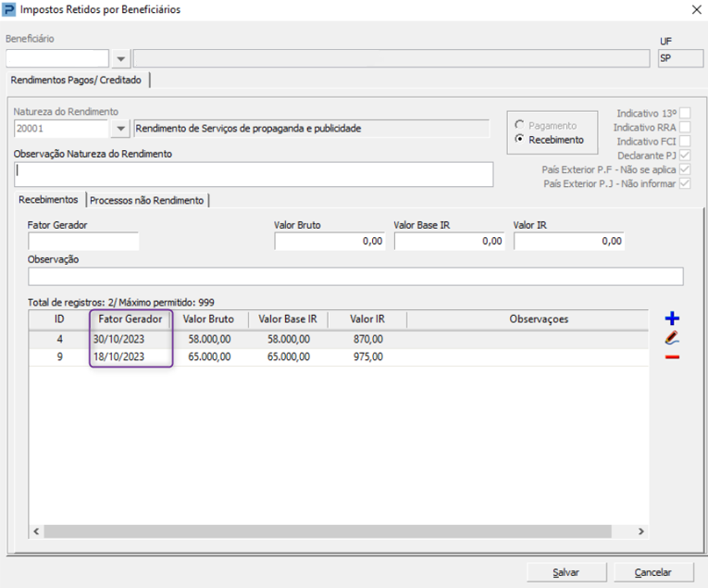Viewport: 708px width, 588px height.
Task: Check the Indicativo FCI checkbox
Action: tap(685, 142)
